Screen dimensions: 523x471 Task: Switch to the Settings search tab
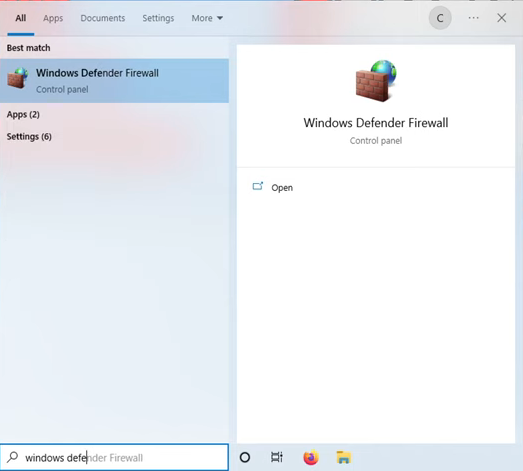tap(158, 18)
